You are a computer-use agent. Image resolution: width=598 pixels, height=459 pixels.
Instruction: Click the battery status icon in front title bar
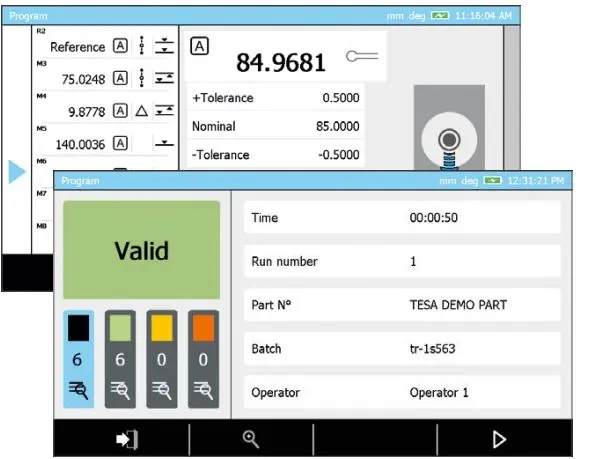click(x=492, y=180)
